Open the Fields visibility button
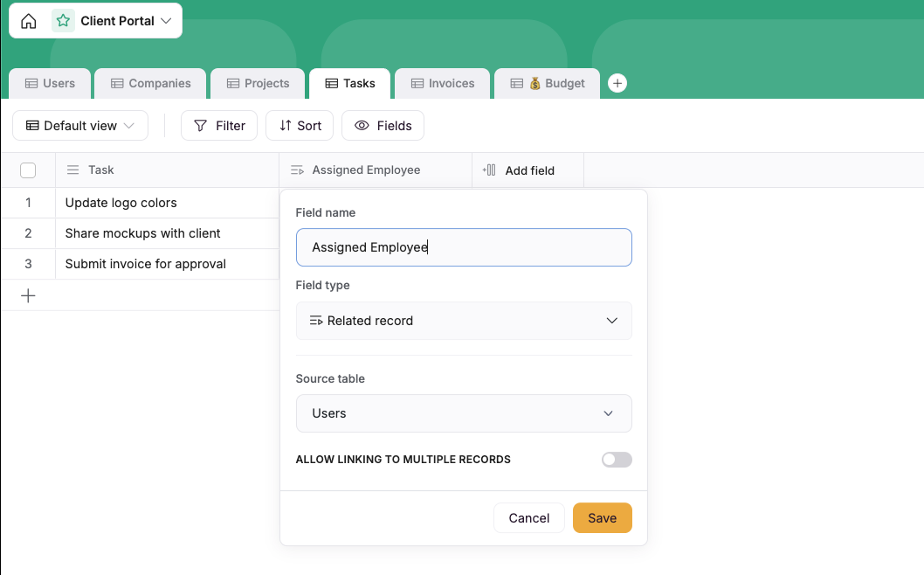924x575 pixels. coord(383,126)
